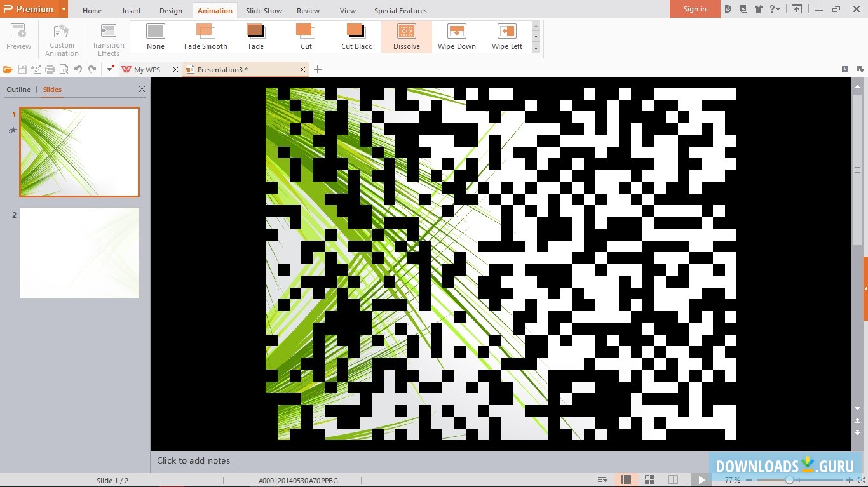Open the Help question mark dropdown
Screen dimensions: 868x487
point(775,9)
